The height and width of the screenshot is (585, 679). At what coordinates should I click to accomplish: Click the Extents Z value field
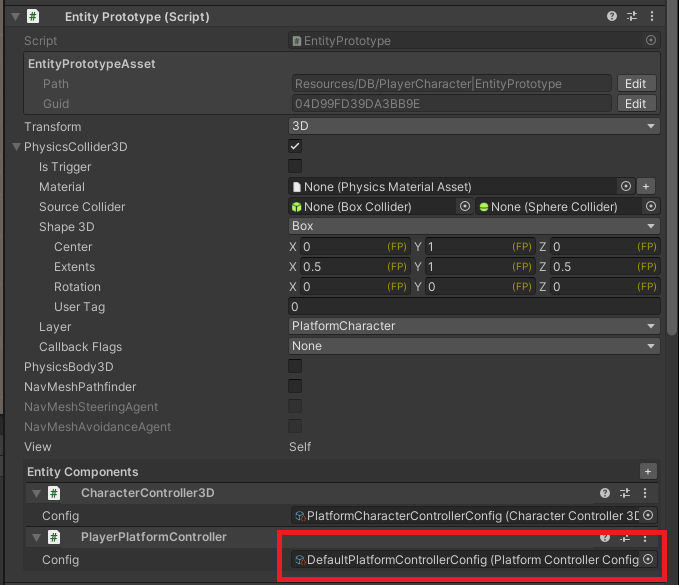(x=605, y=267)
